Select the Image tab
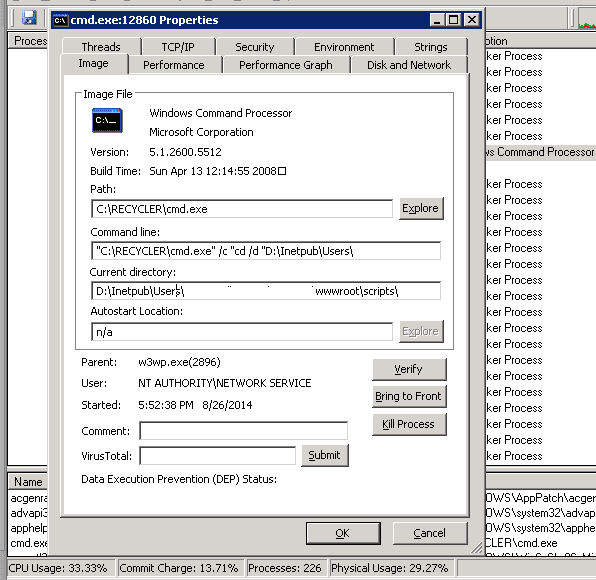 [94, 63]
